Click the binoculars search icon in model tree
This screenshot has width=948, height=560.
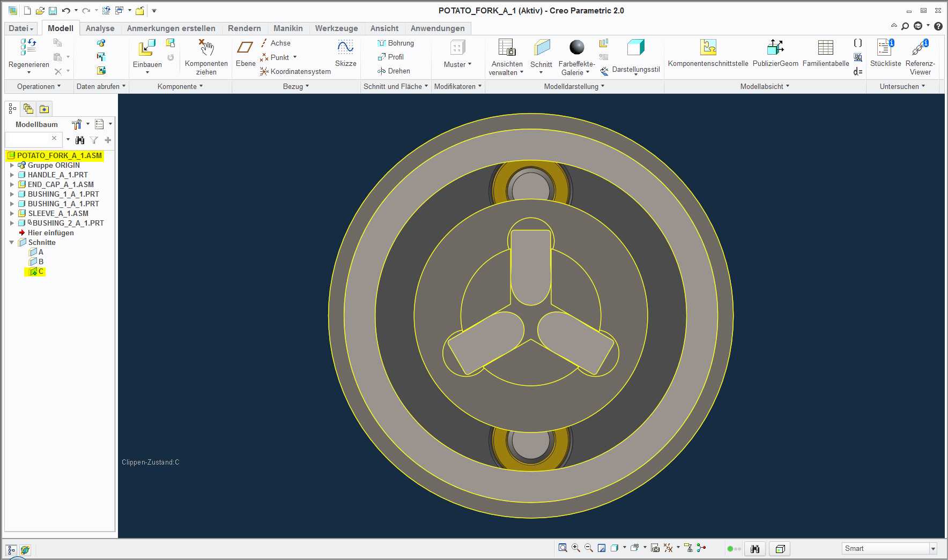point(80,140)
